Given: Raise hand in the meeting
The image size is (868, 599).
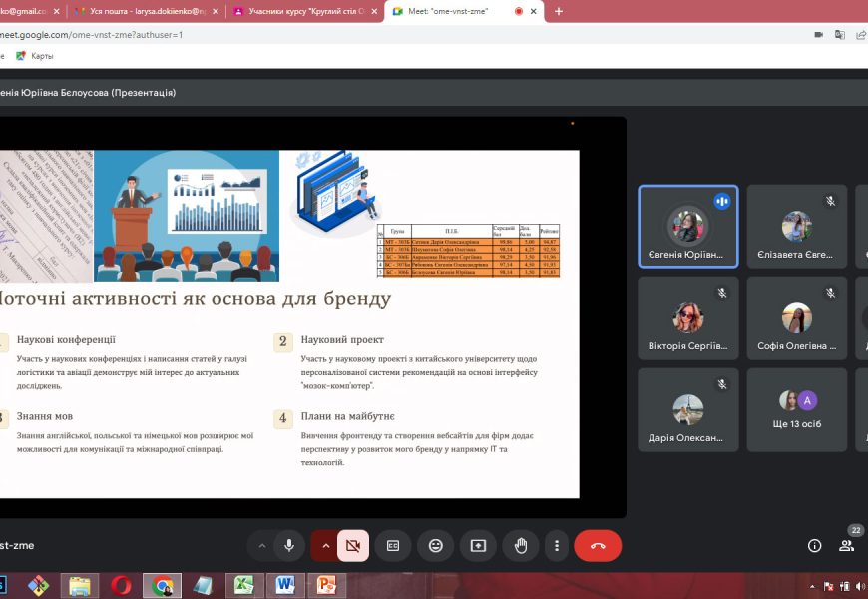Looking at the screenshot, I should (520, 546).
